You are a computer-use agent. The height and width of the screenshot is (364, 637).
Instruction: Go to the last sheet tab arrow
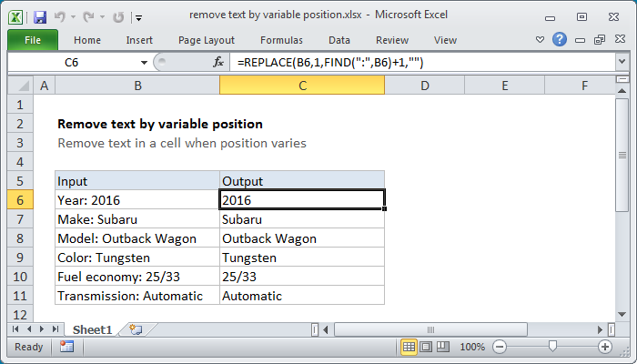[56, 329]
